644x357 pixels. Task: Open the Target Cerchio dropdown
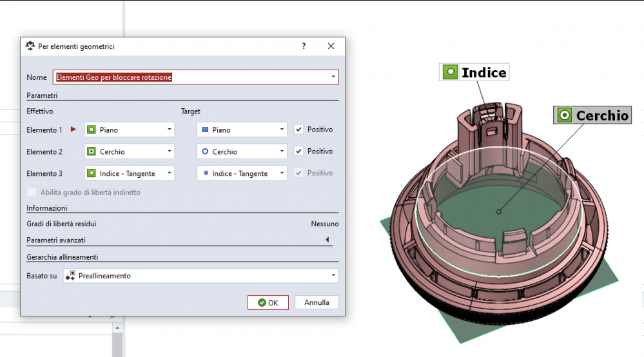282,151
